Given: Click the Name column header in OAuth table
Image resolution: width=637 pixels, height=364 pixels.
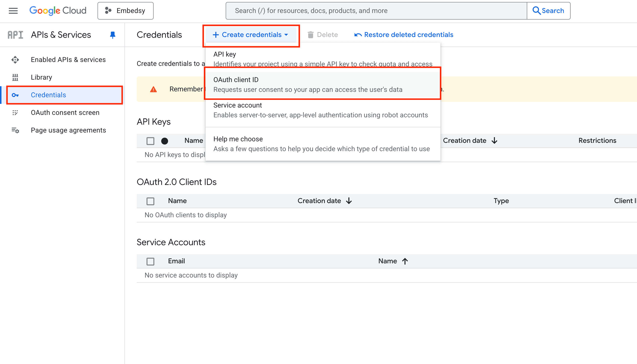Looking at the screenshot, I should [177, 201].
